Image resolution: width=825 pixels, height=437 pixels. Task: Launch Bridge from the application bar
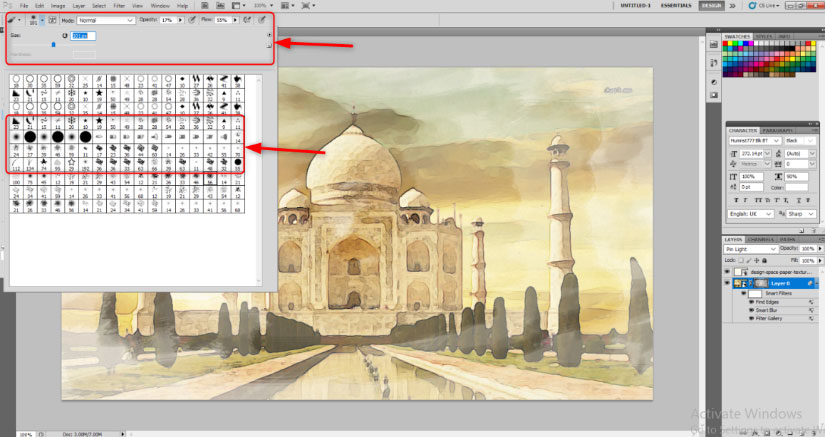pyautogui.click(x=205, y=6)
